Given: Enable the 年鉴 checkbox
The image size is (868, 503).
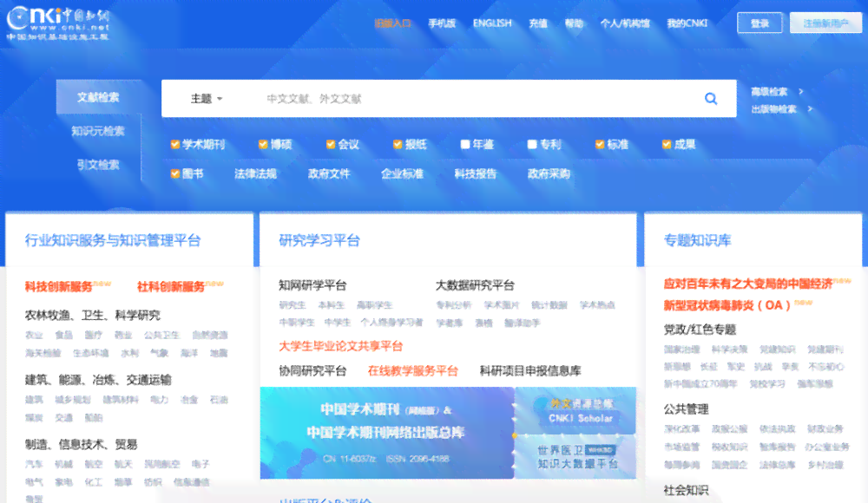Looking at the screenshot, I should coord(465,145).
